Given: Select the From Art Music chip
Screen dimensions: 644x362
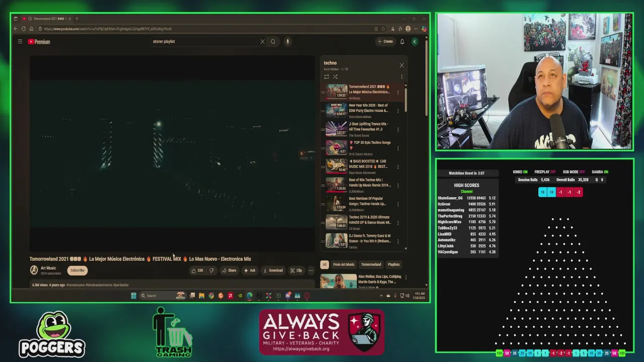Looking at the screenshot, I should click(344, 264).
